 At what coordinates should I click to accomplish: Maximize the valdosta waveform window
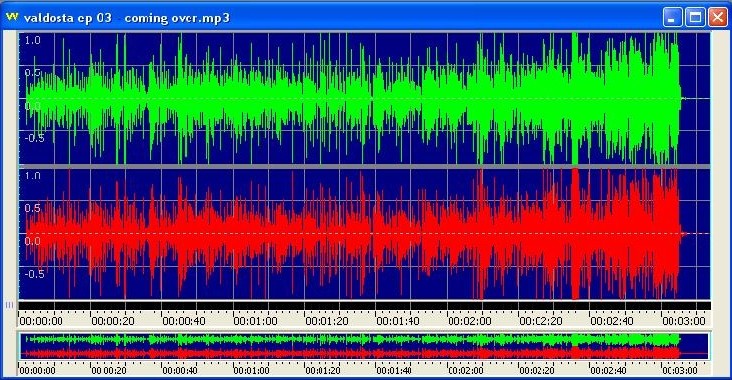[x=695, y=18]
